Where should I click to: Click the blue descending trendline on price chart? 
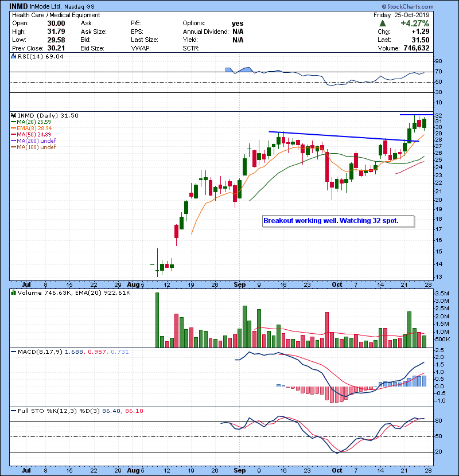344,136
